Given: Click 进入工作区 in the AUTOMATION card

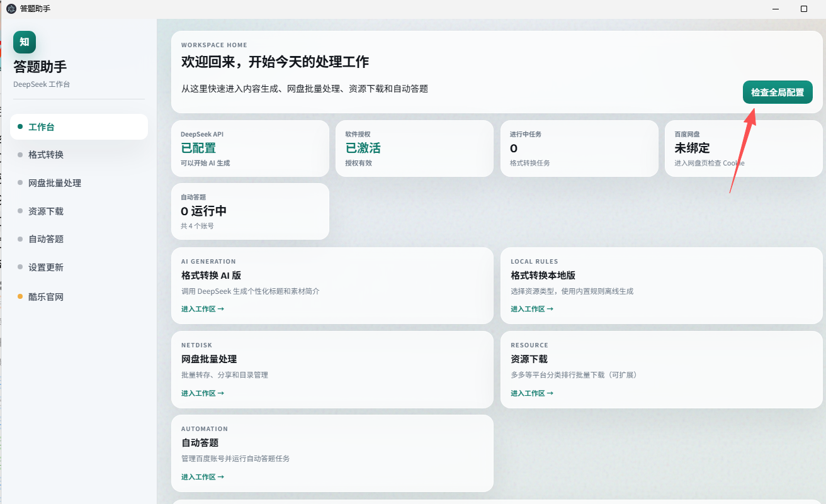Looking at the screenshot, I should coord(203,477).
